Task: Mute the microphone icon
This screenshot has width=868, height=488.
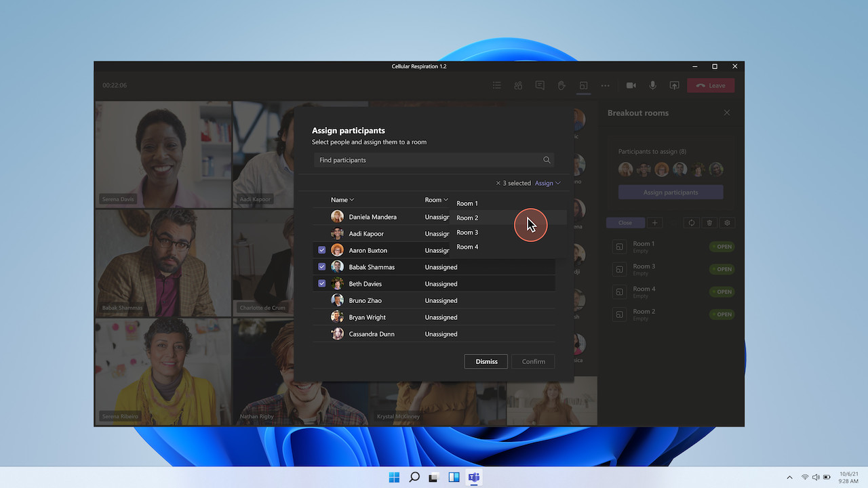Action: pos(652,85)
